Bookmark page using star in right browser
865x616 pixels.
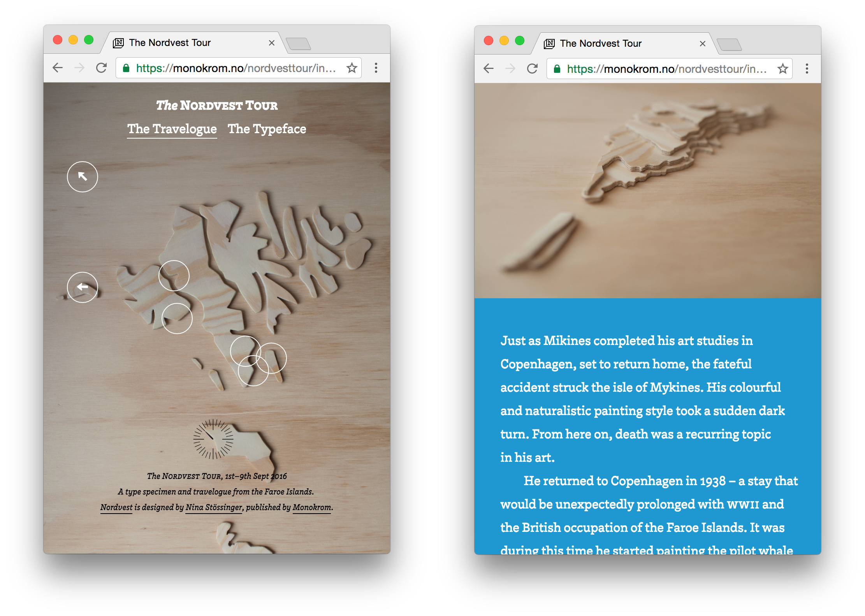point(783,69)
